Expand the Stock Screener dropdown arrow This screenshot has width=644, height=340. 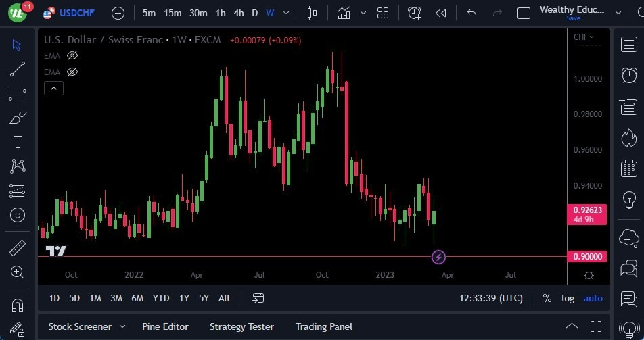pos(122,327)
